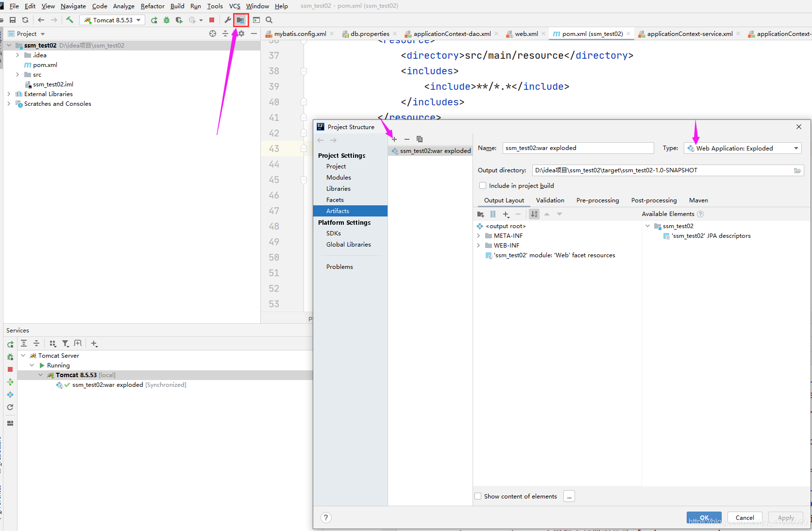The image size is (812, 531).
Task: Click the ellipsis button beside Show content
Action: [569, 496]
